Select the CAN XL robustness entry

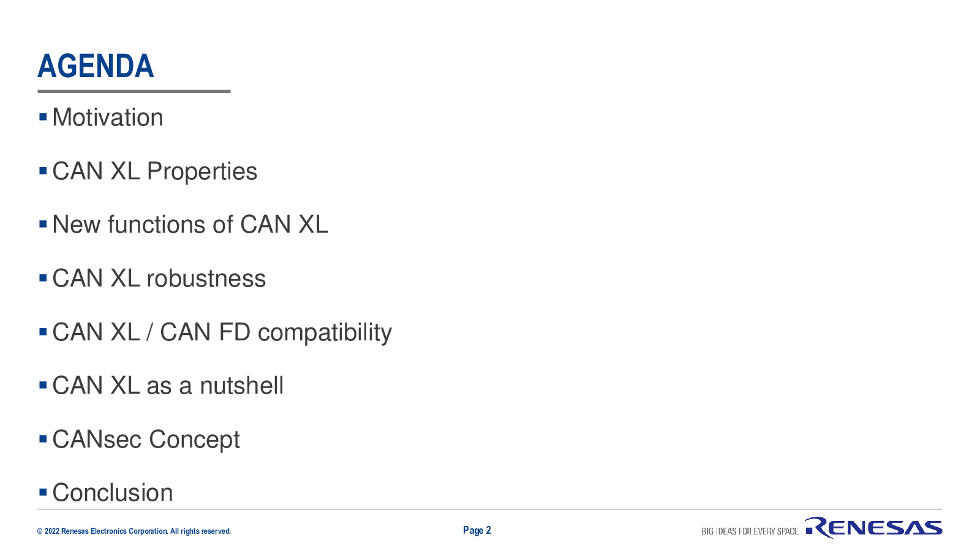pos(159,279)
